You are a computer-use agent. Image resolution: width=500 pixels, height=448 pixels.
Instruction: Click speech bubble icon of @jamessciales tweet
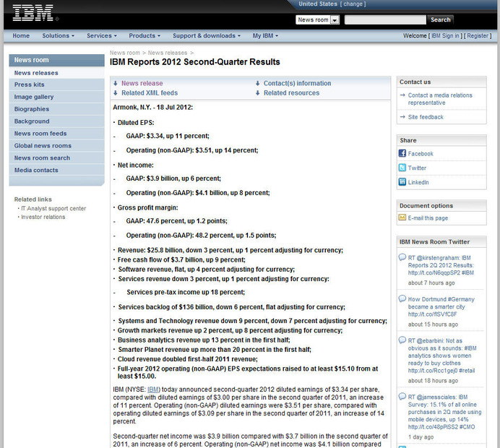coord(402,397)
